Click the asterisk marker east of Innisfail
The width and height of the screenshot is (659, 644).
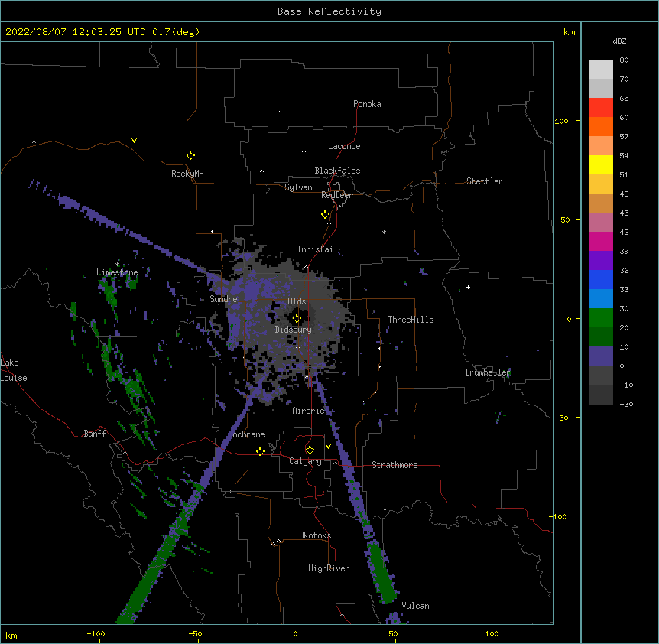pyautogui.click(x=384, y=233)
